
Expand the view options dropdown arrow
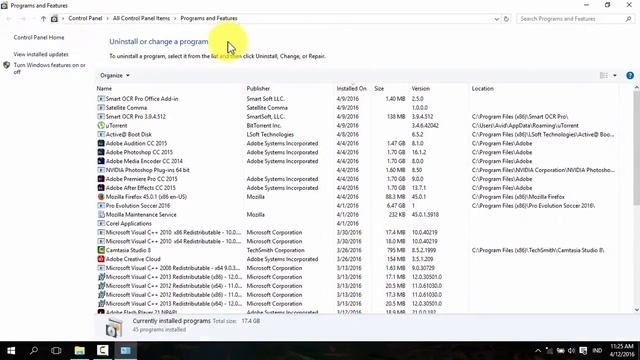coord(615,76)
